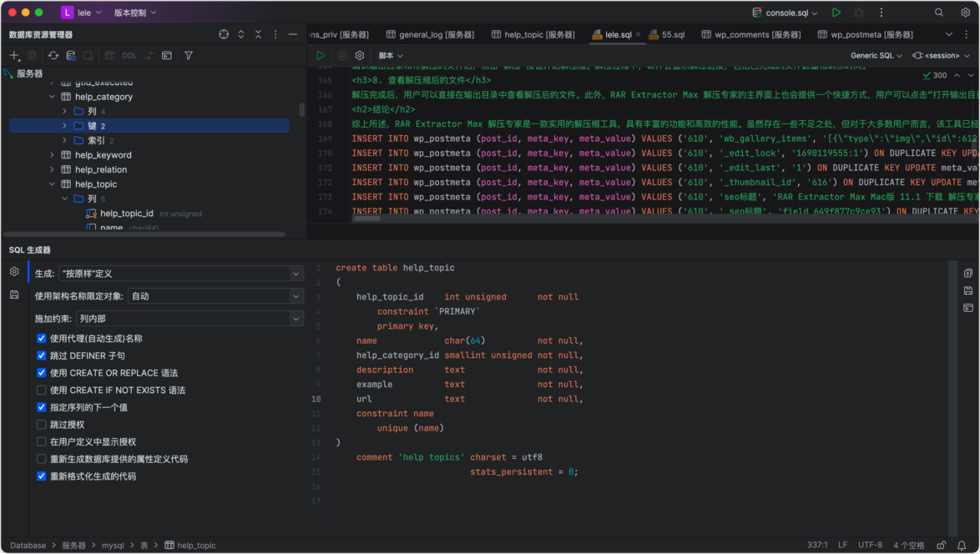Switch to general_log [服务器] tab

pyautogui.click(x=430, y=34)
